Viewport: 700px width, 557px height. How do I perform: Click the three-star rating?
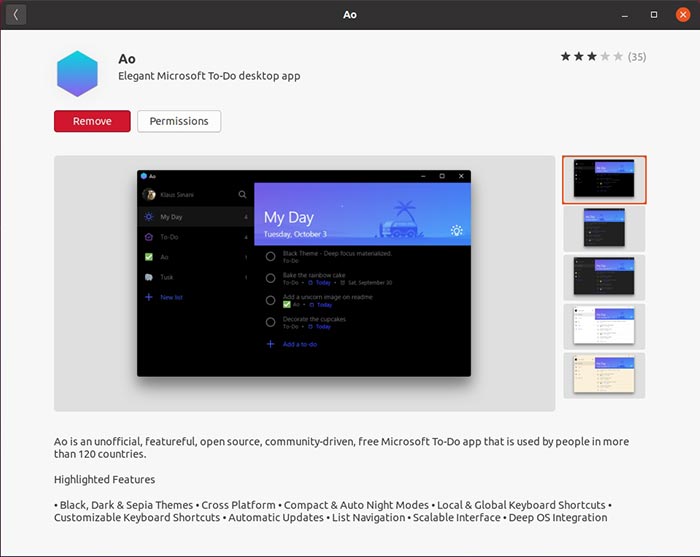click(x=591, y=57)
